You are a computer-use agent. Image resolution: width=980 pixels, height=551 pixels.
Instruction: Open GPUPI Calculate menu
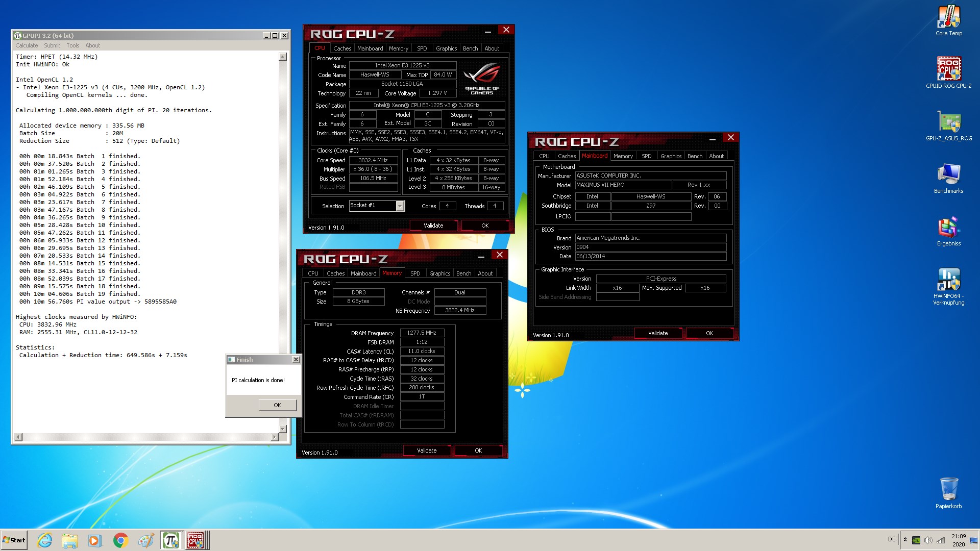click(x=27, y=45)
